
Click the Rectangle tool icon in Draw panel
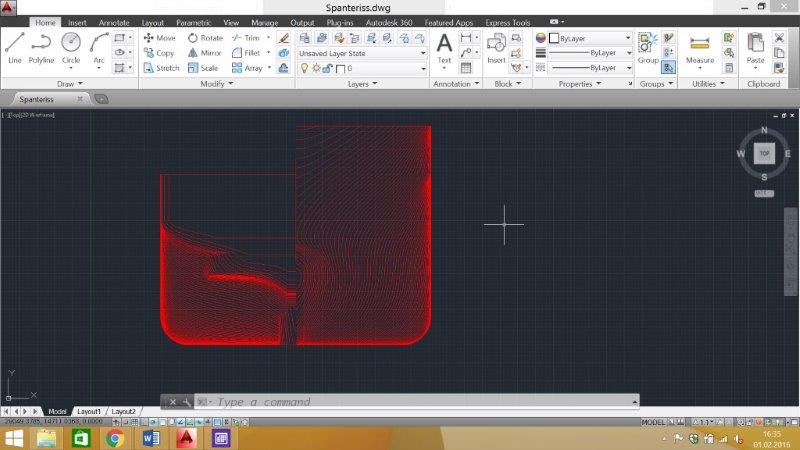119,38
